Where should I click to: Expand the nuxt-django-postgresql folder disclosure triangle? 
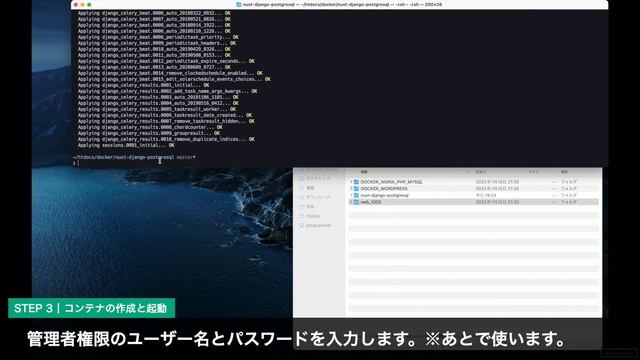pos(351,195)
